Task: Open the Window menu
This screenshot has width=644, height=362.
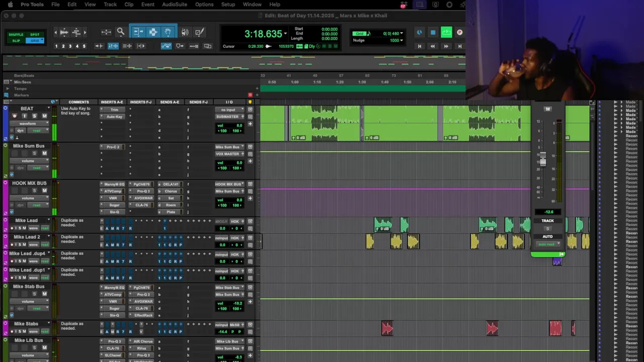Action: [x=252, y=5]
